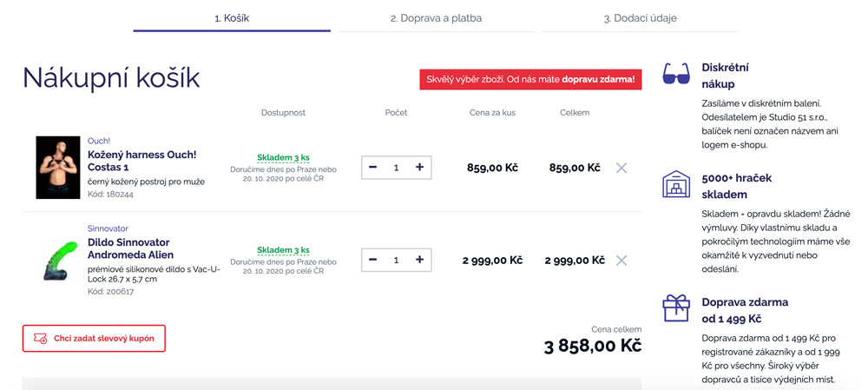Open the Kožený harness Ouch! Costas 1 link
The width and height of the screenshot is (868, 390).
pyautogui.click(x=142, y=161)
